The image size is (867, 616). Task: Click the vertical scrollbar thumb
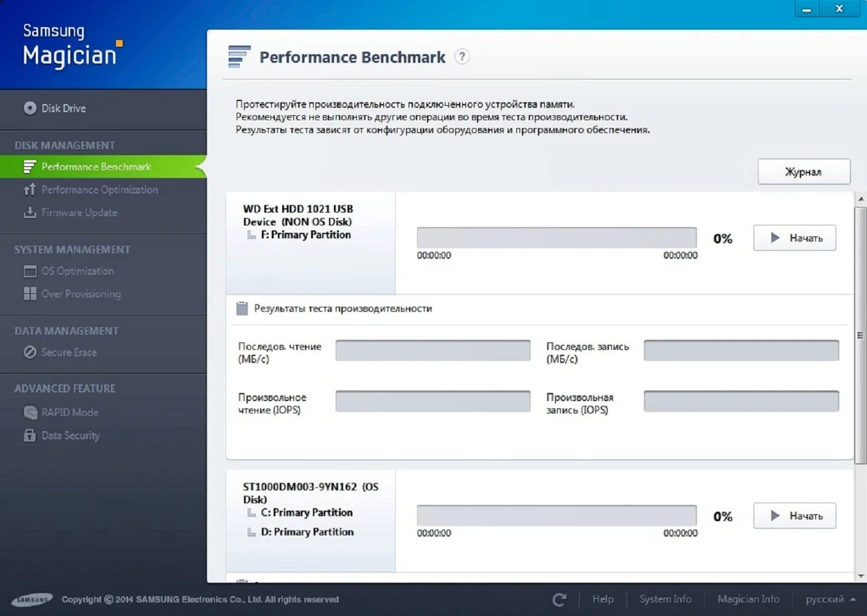(861, 335)
